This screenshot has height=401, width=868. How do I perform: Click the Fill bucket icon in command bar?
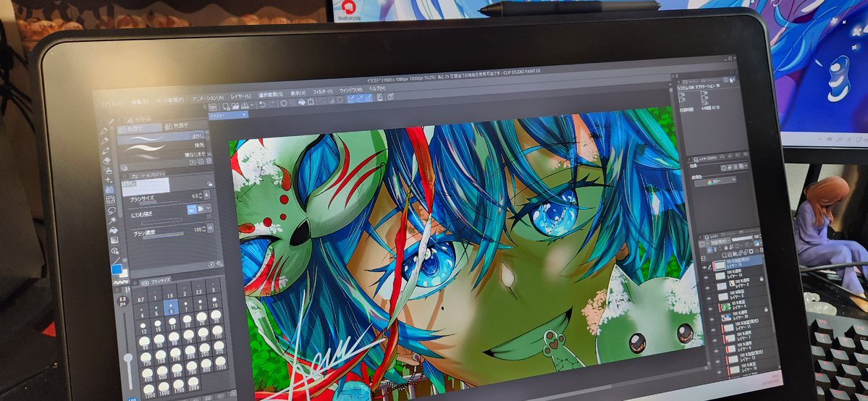coord(302,103)
